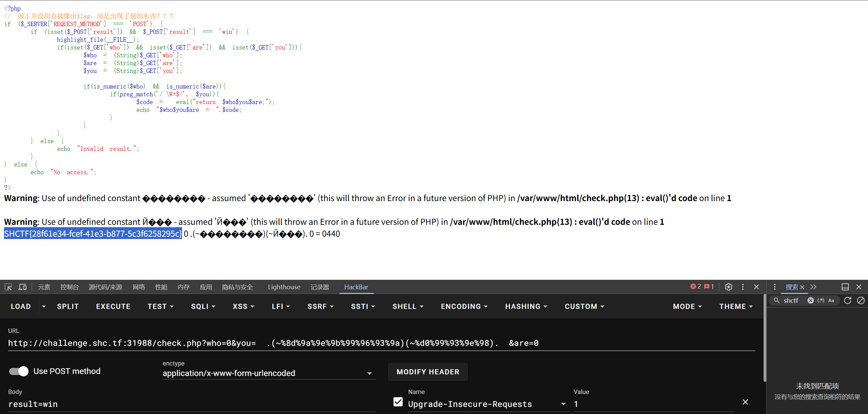Open DevTools settings gear
This screenshot has height=414, width=868.
point(728,287)
